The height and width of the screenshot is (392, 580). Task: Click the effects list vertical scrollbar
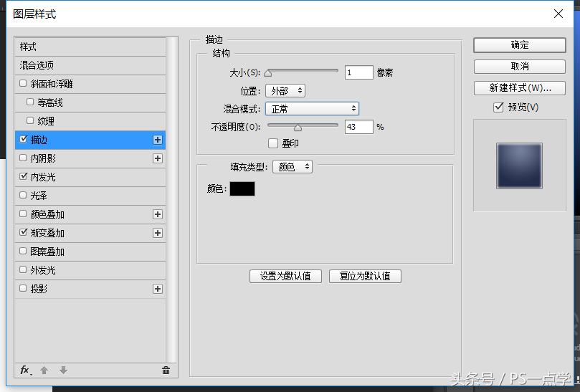pyautogui.click(x=171, y=200)
